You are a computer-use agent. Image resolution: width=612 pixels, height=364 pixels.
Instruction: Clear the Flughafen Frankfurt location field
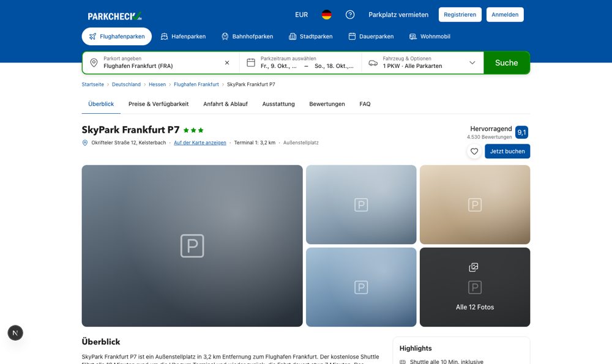tap(227, 62)
